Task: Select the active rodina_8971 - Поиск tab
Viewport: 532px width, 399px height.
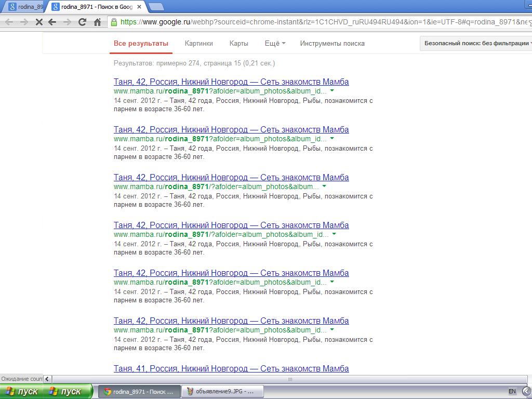Action: pyautogui.click(x=97, y=7)
